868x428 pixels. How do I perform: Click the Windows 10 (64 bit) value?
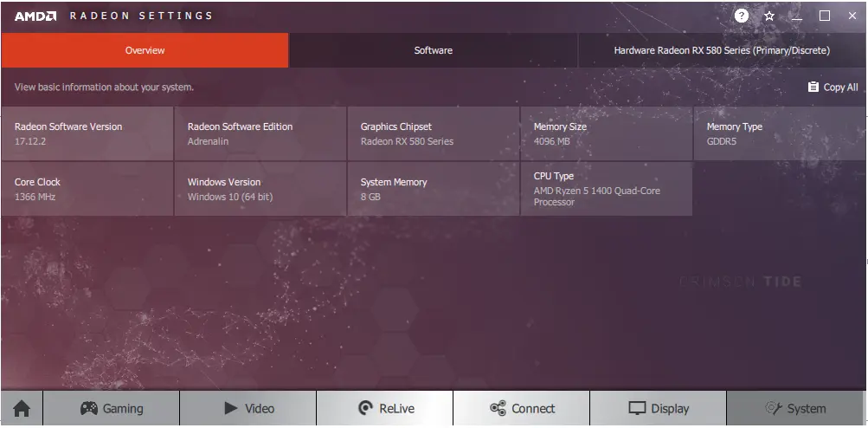229,197
